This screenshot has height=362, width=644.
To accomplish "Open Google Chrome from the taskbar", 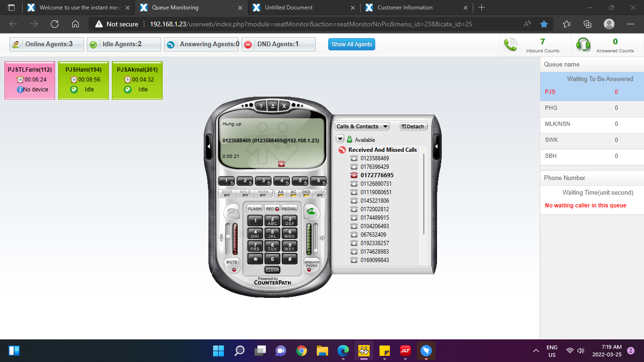I will coord(302,351).
